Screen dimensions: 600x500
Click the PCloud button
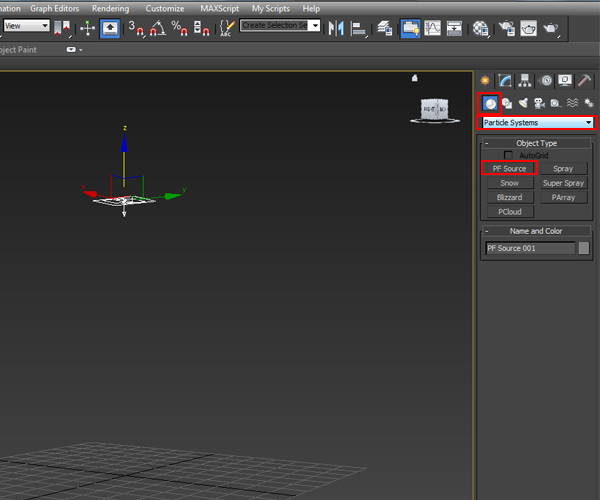click(x=510, y=212)
